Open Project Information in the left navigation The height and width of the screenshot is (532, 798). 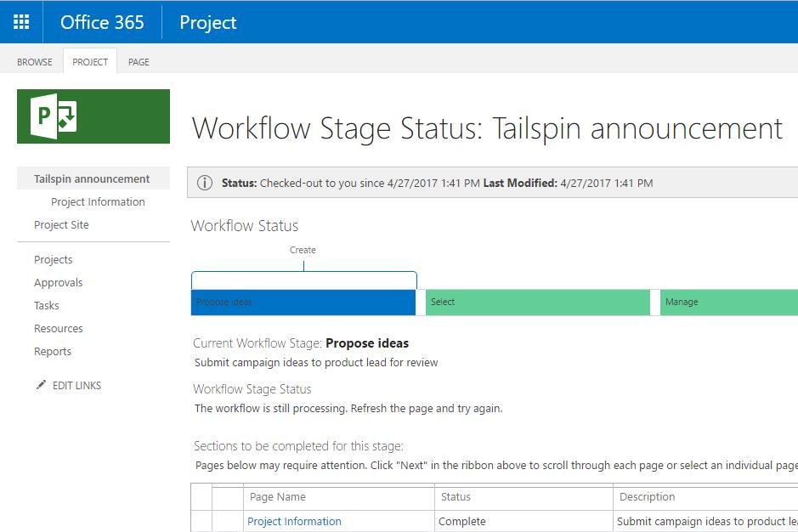click(x=98, y=201)
